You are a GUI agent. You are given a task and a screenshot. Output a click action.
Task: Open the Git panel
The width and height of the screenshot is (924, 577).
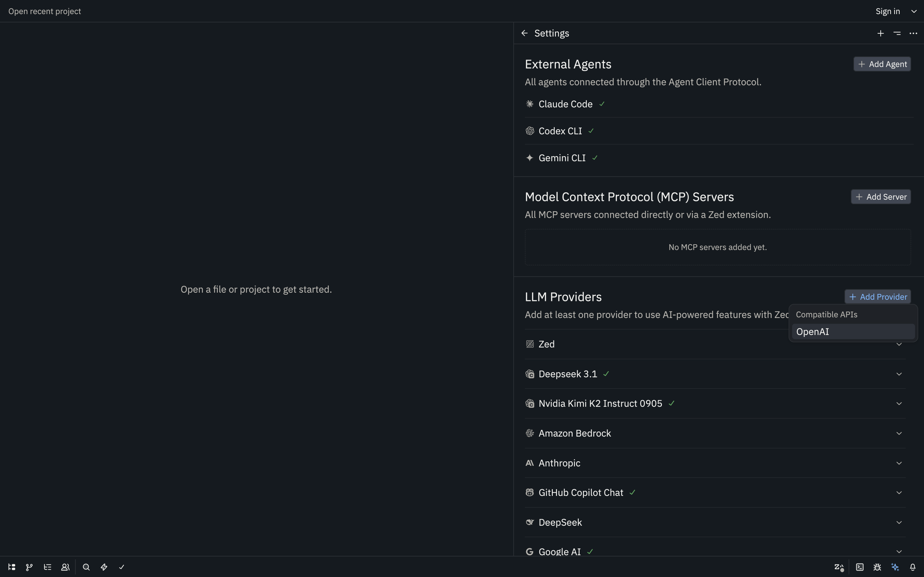pyautogui.click(x=29, y=567)
